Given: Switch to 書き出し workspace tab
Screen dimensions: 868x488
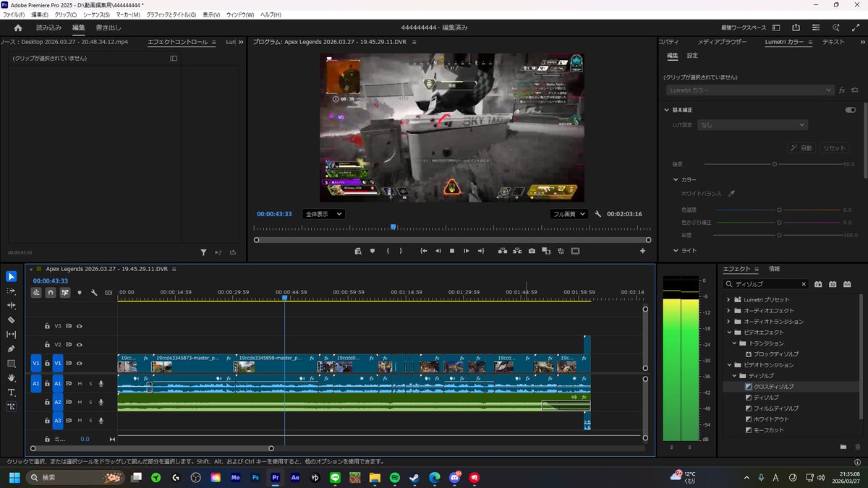Looking at the screenshot, I should (109, 27).
